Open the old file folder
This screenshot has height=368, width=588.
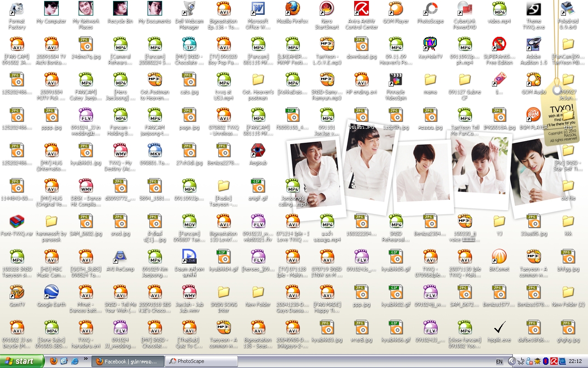(x=568, y=185)
